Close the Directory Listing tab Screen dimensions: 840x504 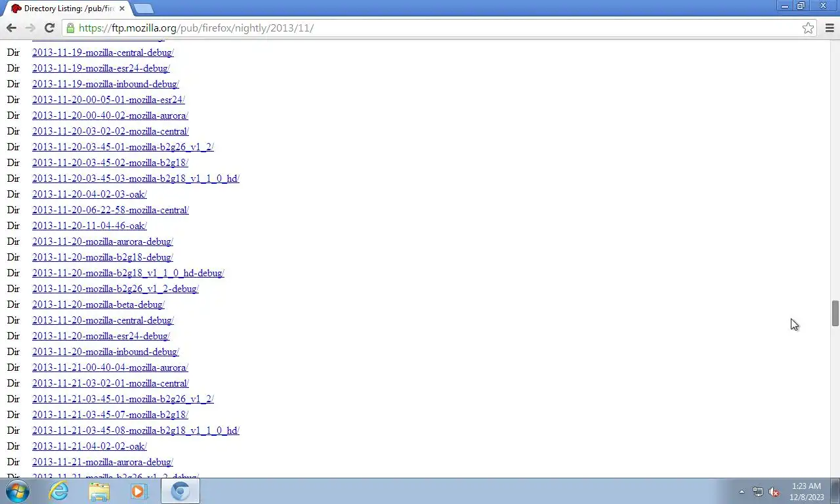point(121,9)
